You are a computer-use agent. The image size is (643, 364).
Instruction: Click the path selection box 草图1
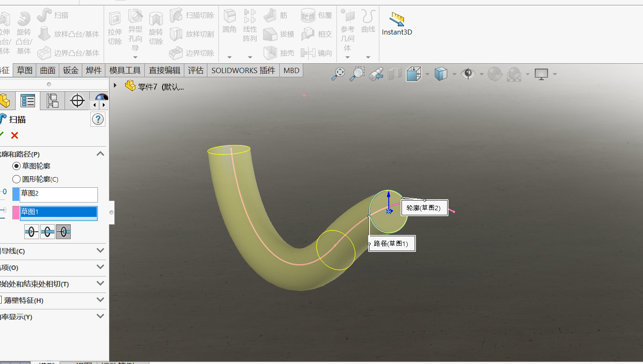[59, 213]
